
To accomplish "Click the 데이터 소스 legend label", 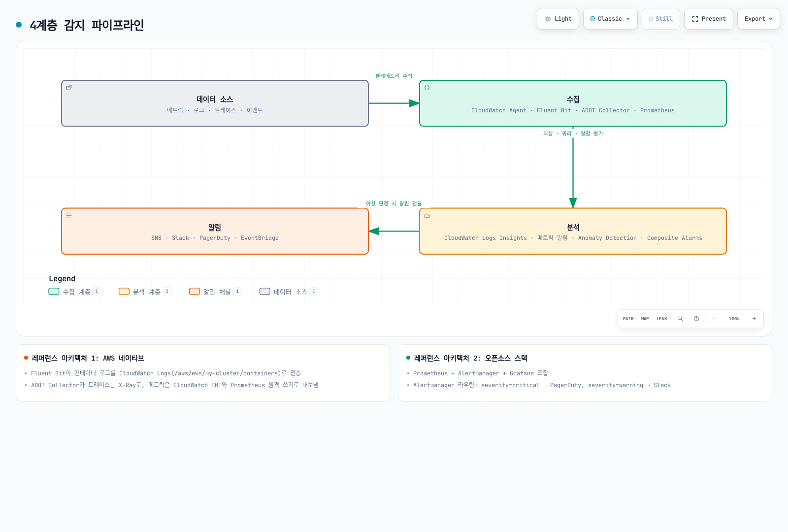I will (x=291, y=292).
